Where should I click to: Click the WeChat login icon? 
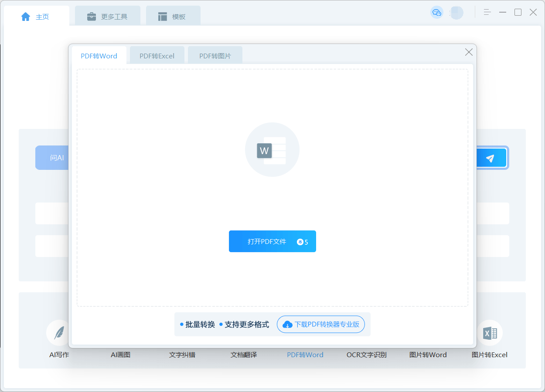437,13
